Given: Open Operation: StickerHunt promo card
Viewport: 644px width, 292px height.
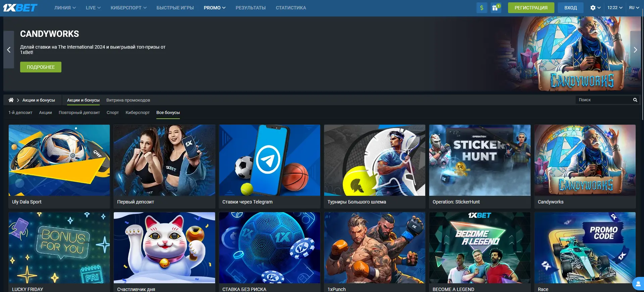Looking at the screenshot, I should (x=480, y=166).
